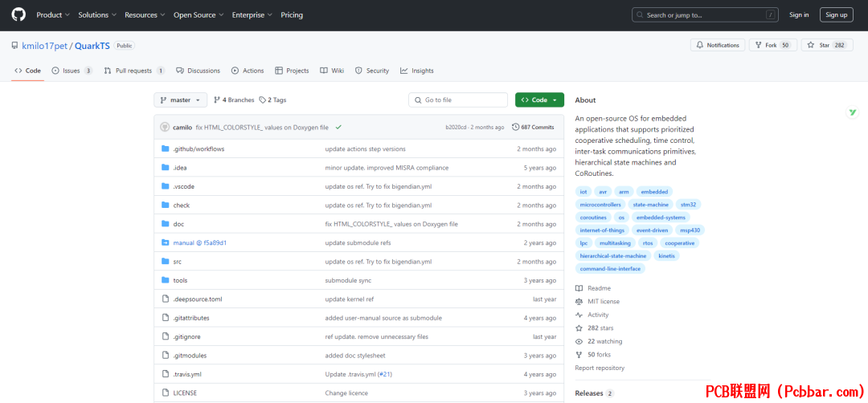868x403 pixels.
Task: Switch to the Discussions tab
Action: pos(199,71)
